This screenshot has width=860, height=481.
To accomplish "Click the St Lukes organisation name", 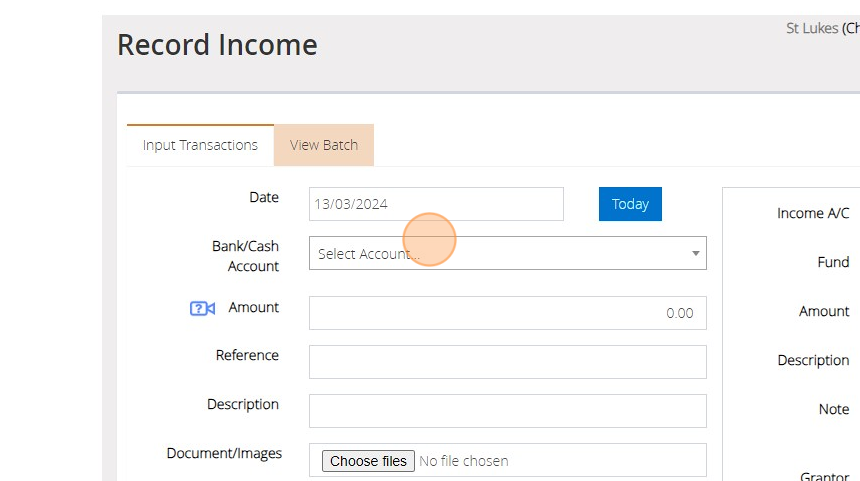I will 811,28.
